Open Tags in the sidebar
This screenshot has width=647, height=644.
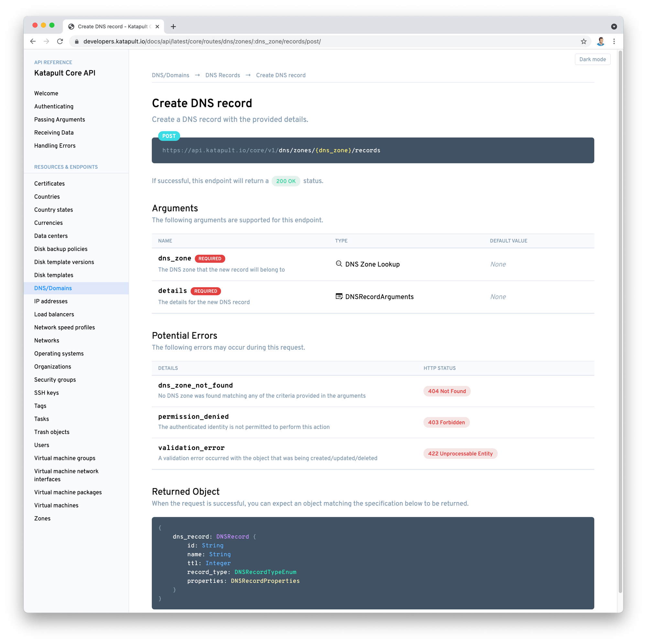[x=40, y=406]
